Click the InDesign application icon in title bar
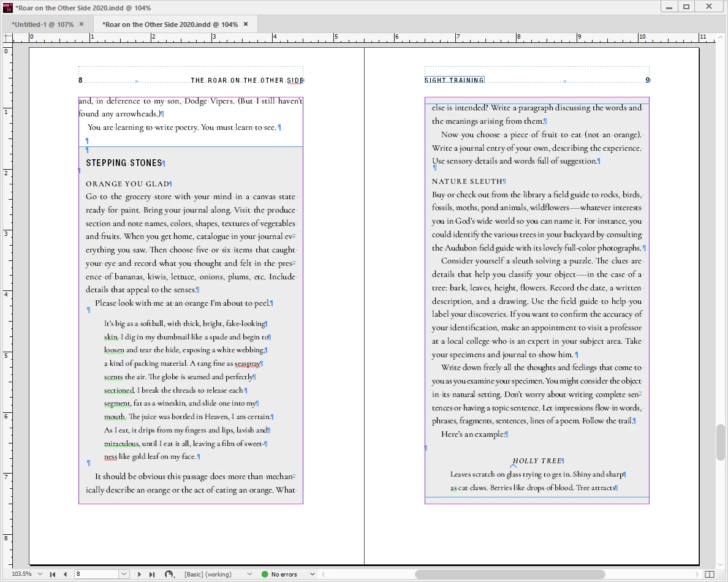This screenshot has width=728, height=582. pos(7,7)
